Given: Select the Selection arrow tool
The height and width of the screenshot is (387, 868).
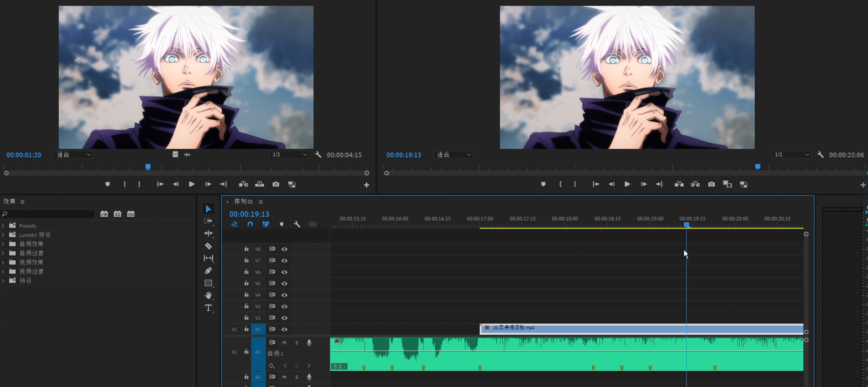Looking at the screenshot, I should click(208, 209).
